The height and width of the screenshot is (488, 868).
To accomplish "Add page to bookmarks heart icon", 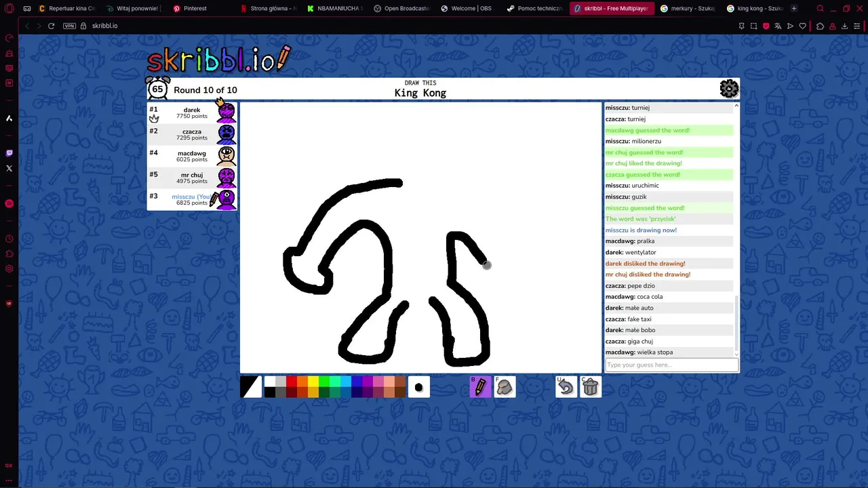I will (803, 26).
